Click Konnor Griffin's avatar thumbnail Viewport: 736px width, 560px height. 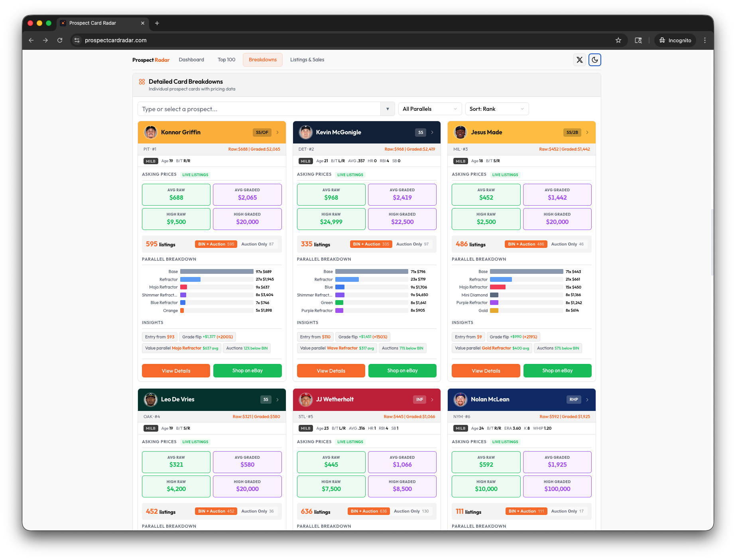[151, 132]
